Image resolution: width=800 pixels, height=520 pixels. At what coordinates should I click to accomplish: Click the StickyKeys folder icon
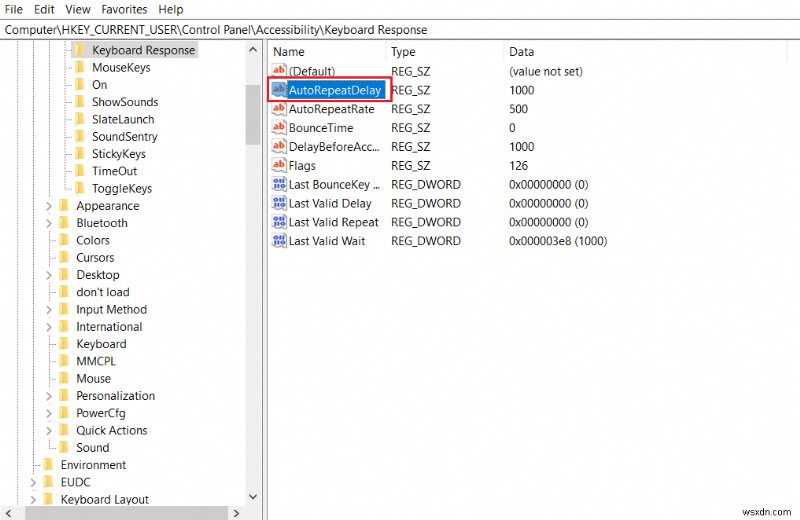80,154
